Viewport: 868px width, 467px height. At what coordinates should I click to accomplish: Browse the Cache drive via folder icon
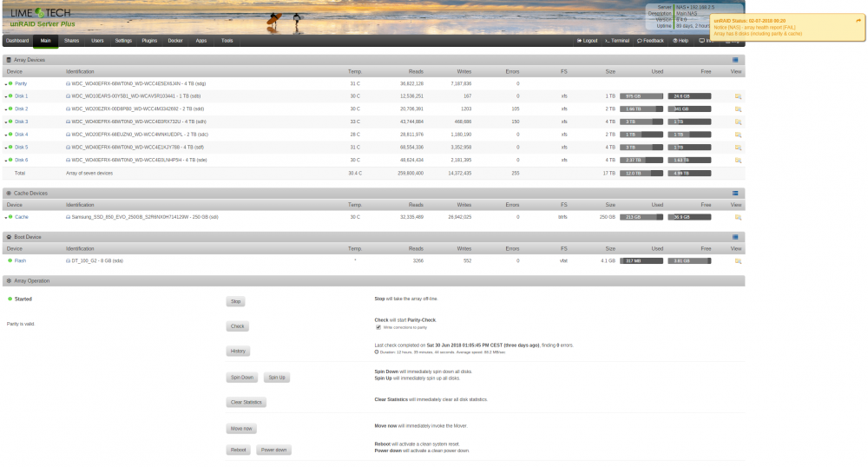[738, 218]
